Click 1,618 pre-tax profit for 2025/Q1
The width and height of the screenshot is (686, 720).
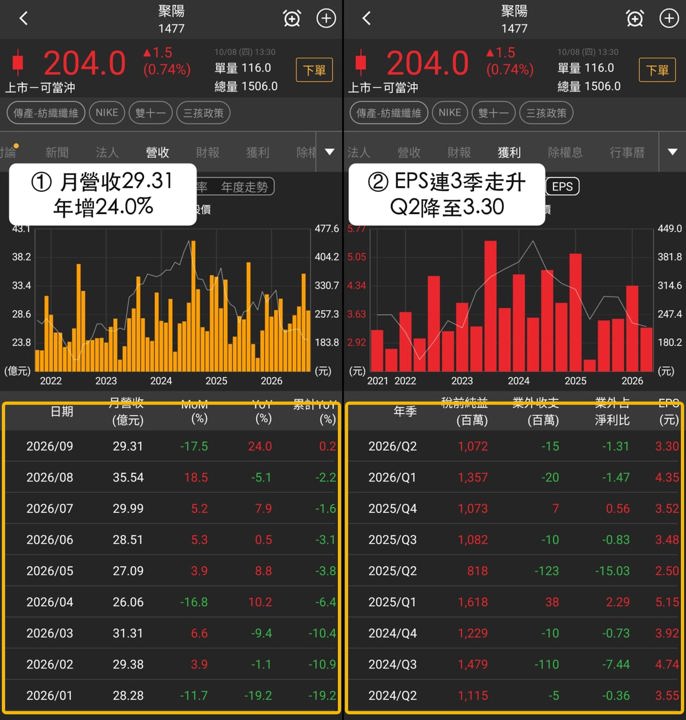473,602
